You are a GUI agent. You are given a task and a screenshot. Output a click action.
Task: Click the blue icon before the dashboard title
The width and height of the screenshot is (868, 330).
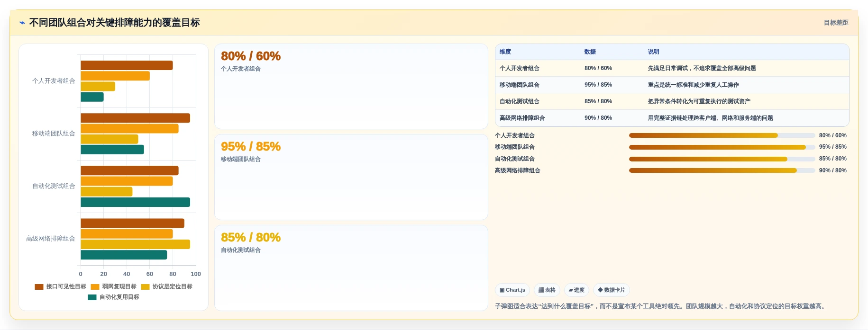coord(22,23)
